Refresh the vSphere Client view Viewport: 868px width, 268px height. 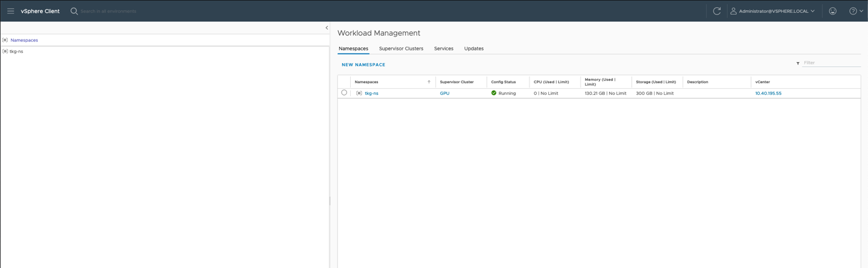[717, 11]
